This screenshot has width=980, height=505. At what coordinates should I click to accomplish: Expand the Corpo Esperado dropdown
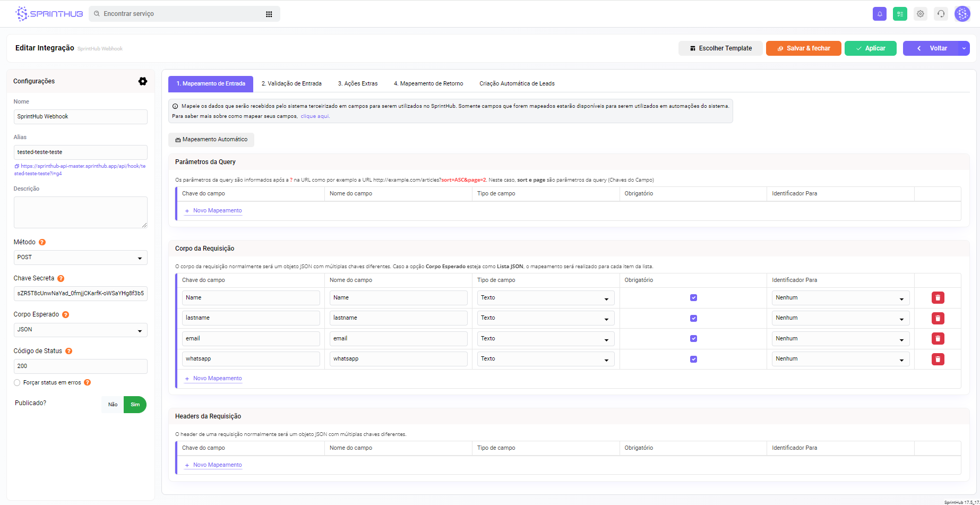tap(80, 330)
